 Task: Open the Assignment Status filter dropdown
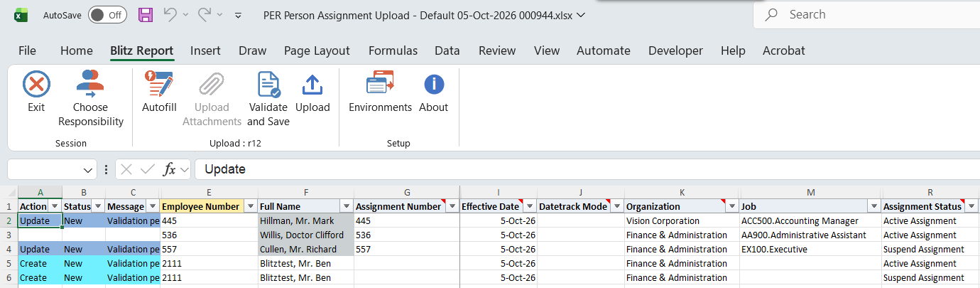pos(972,206)
